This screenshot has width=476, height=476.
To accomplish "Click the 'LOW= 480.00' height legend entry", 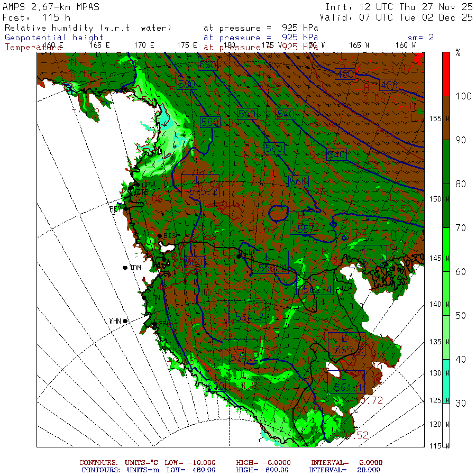I will [x=191, y=470].
